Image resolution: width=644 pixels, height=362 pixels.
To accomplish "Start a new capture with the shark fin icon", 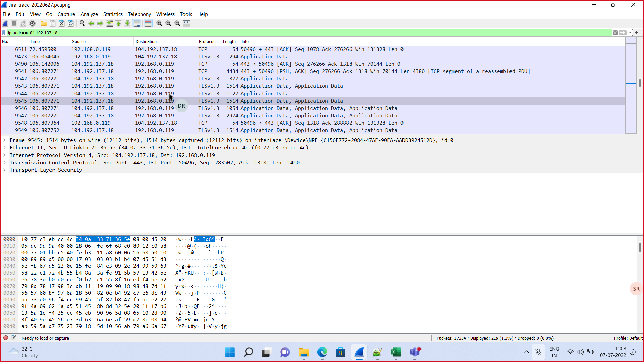I will [x=5, y=23].
